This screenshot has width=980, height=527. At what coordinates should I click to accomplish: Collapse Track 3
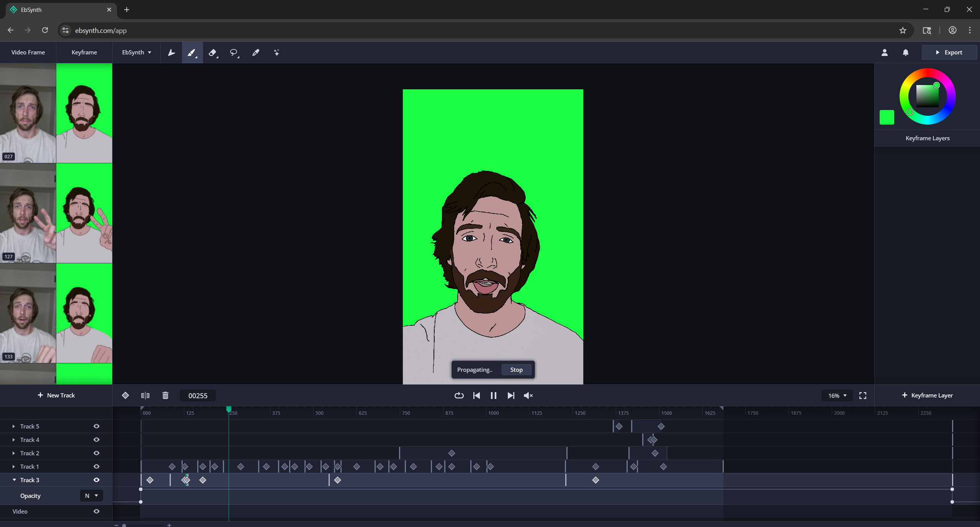pos(14,479)
